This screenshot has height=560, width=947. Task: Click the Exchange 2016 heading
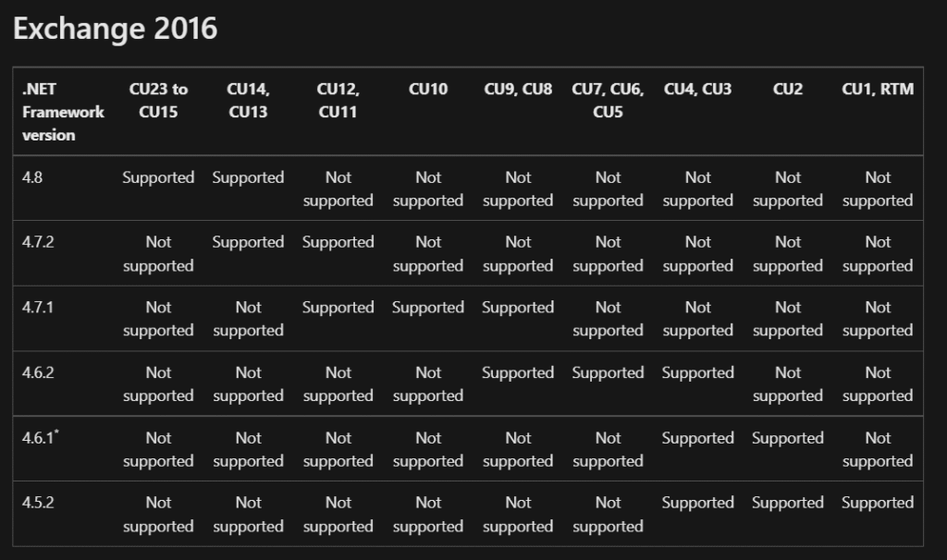[x=116, y=29]
